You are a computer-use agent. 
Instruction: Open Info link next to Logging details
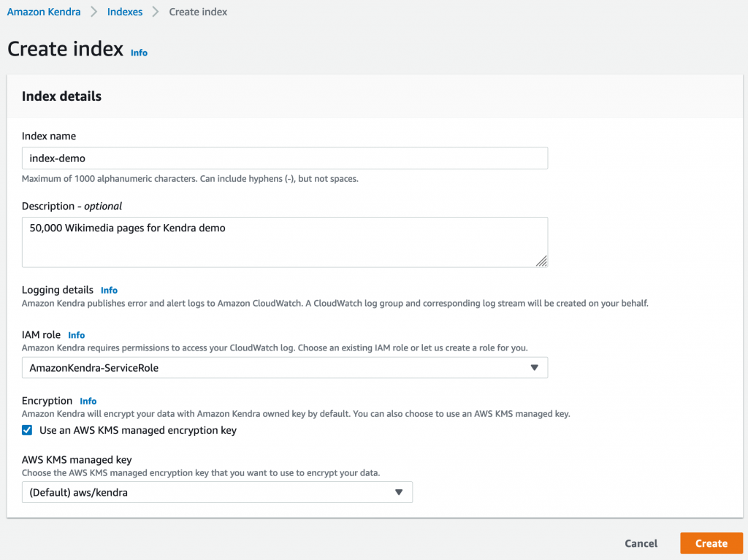point(109,291)
